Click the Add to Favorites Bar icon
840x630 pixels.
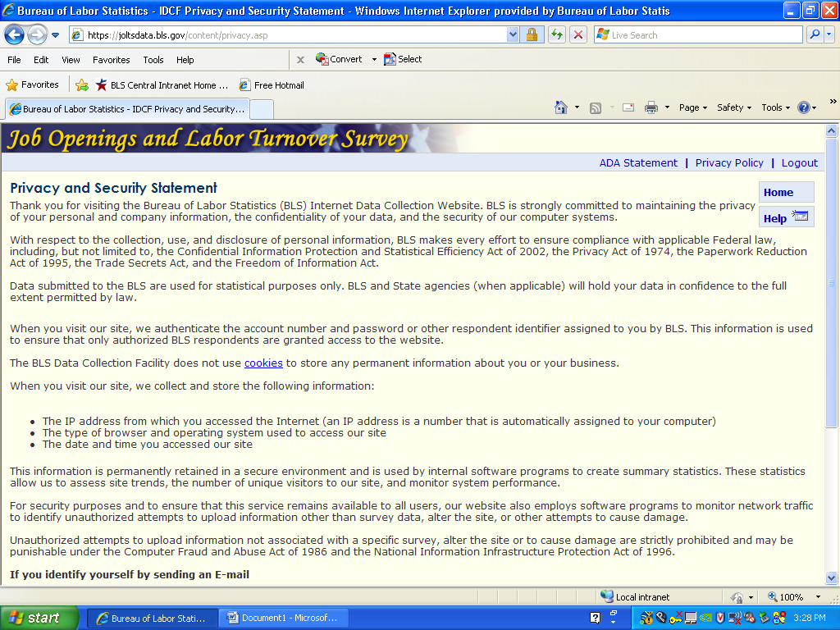pyautogui.click(x=82, y=84)
